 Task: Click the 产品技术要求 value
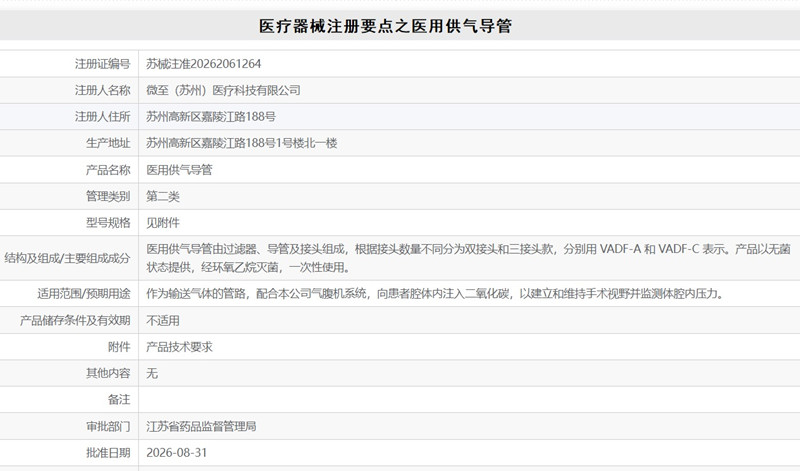pyautogui.click(x=179, y=347)
